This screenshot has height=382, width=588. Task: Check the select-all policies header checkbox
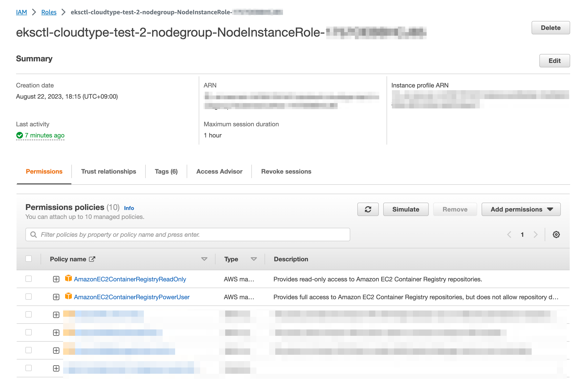pos(29,258)
